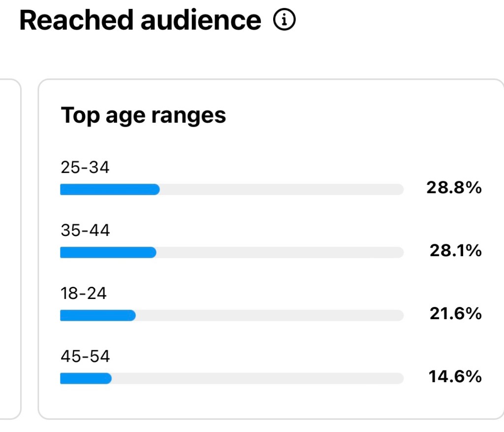Select the 18-24 age range label
Image resolution: width=504 pixels, height=432 pixels.
pos(84,293)
